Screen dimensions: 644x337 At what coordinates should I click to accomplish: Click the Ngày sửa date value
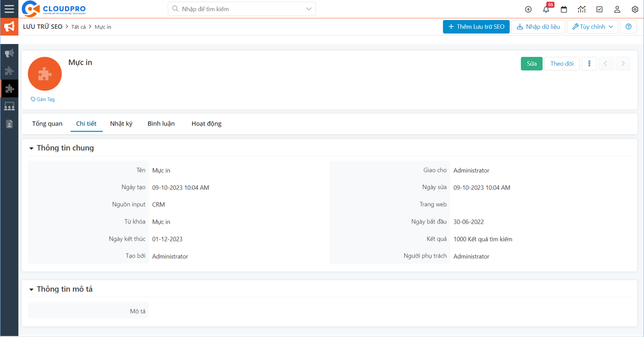(x=482, y=188)
